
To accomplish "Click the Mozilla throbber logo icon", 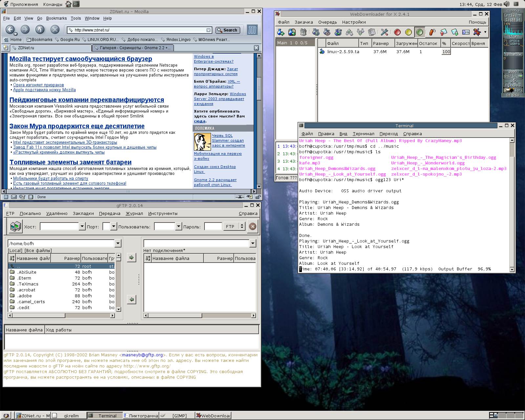I will 252,30.
